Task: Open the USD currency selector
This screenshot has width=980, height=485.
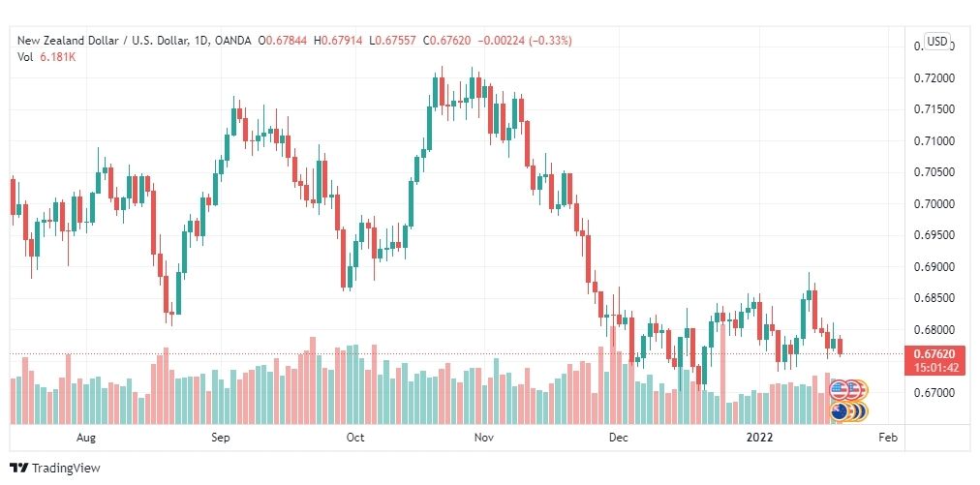Action: pos(936,42)
